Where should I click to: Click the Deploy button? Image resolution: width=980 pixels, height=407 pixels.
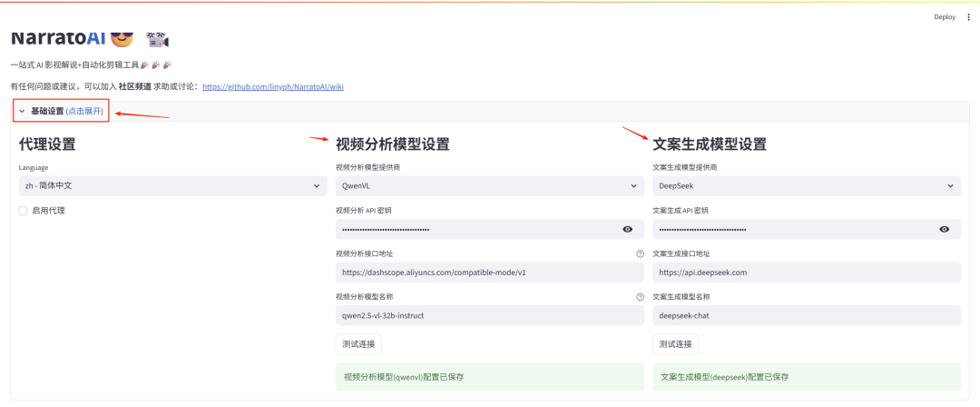coord(945,17)
